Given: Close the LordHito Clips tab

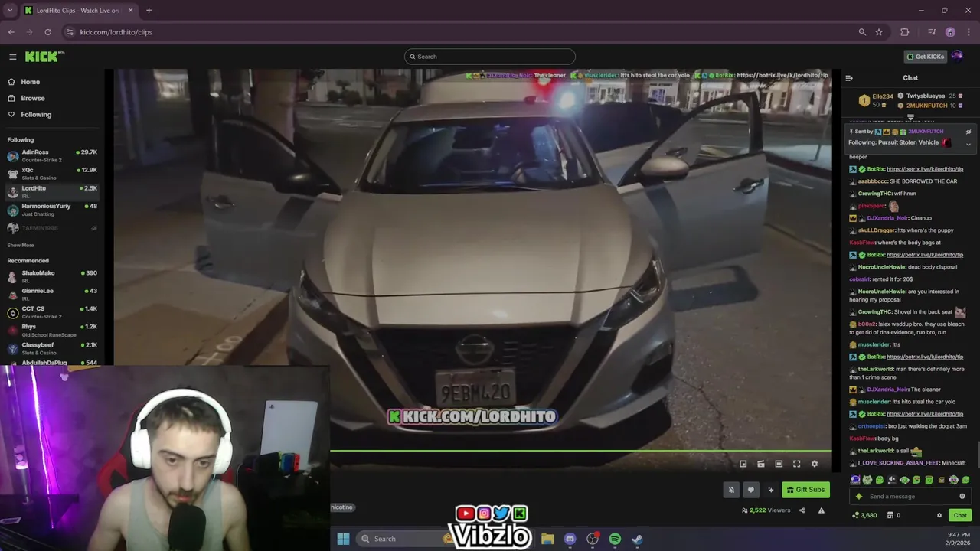Looking at the screenshot, I should pyautogui.click(x=130, y=11).
